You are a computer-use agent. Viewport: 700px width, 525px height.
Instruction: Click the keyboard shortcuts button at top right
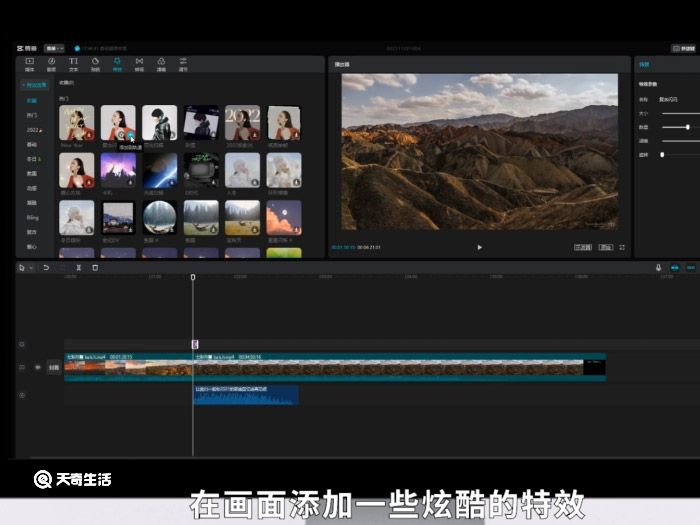(684, 48)
